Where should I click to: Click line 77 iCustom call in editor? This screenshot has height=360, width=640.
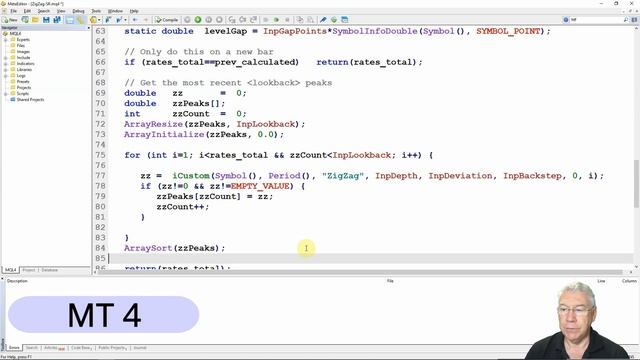pos(371,176)
